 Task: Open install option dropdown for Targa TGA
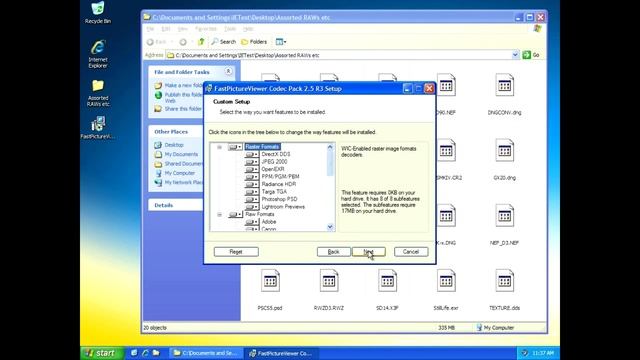[x=251, y=192]
